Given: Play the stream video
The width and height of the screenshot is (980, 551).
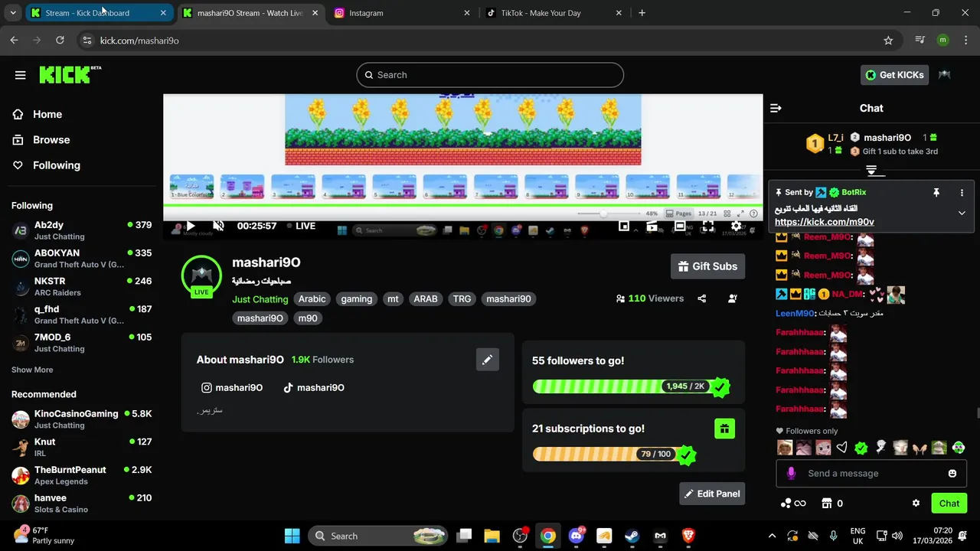Looking at the screenshot, I should 191,226.
